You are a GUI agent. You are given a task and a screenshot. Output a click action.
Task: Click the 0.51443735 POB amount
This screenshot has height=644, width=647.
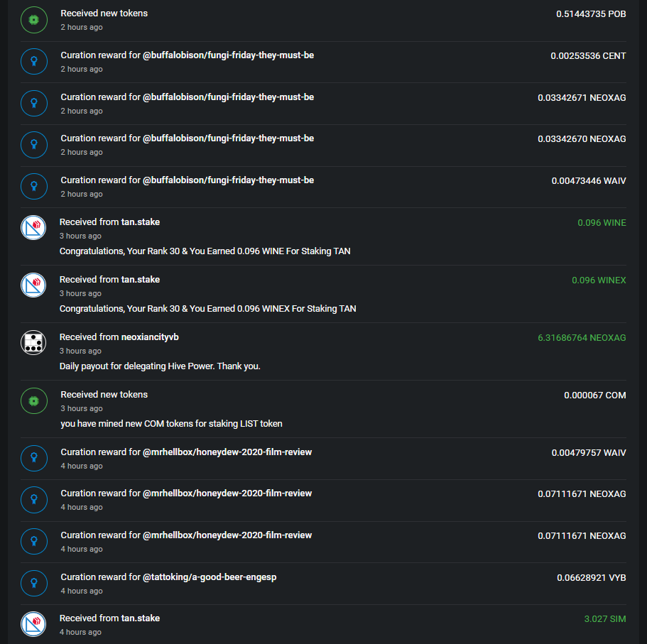591,14
